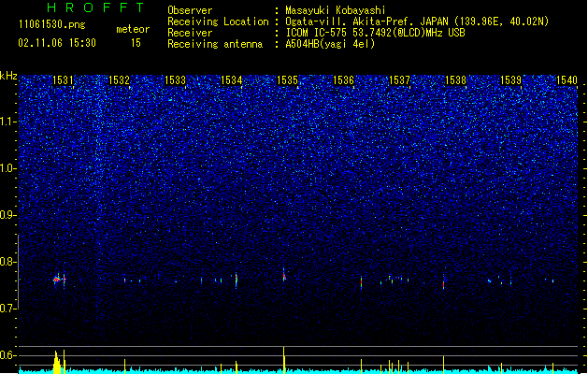Viewport: 588px width, 374px height.
Task: Click the "meteor" count label
Action: pyautogui.click(x=133, y=29)
